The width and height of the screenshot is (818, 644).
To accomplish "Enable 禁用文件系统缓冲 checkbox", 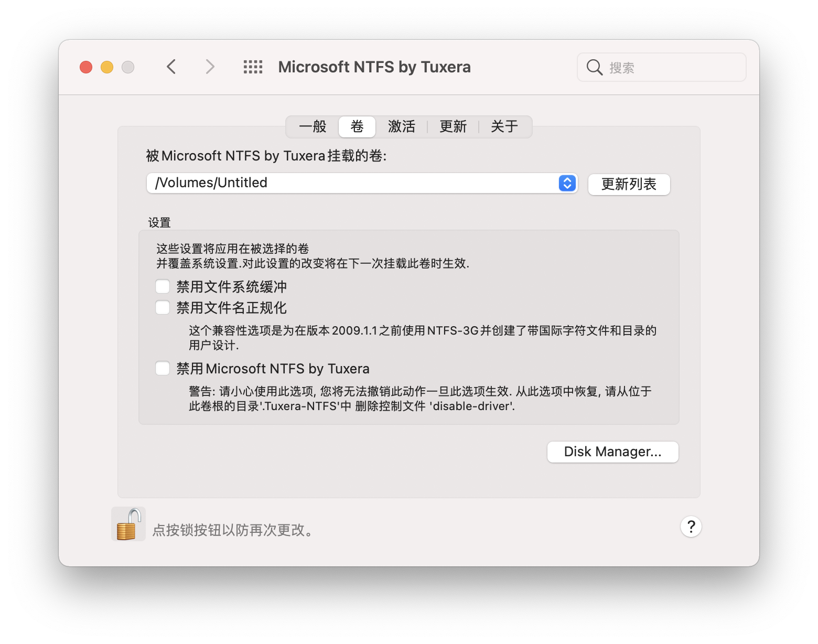I will point(163,286).
